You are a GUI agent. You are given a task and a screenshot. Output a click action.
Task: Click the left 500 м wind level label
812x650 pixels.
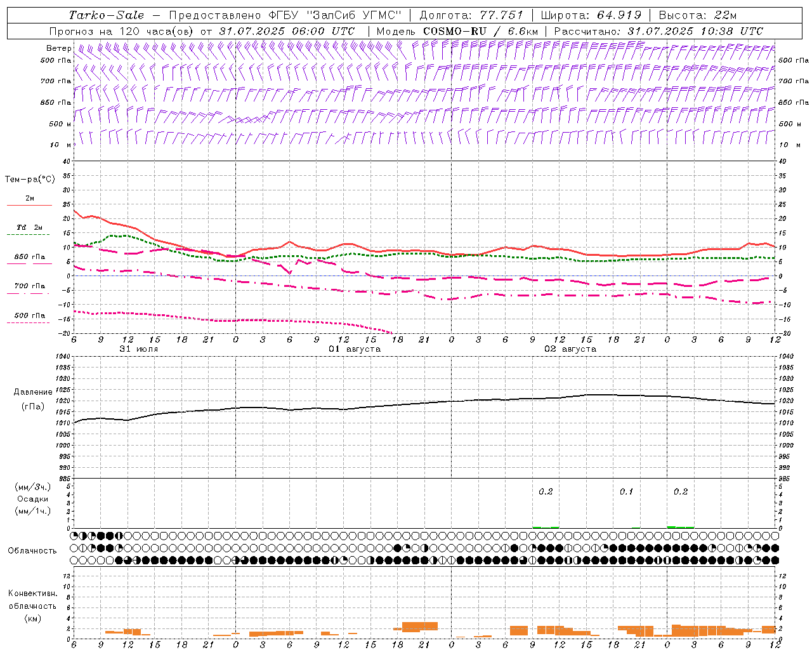coord(60,124)
